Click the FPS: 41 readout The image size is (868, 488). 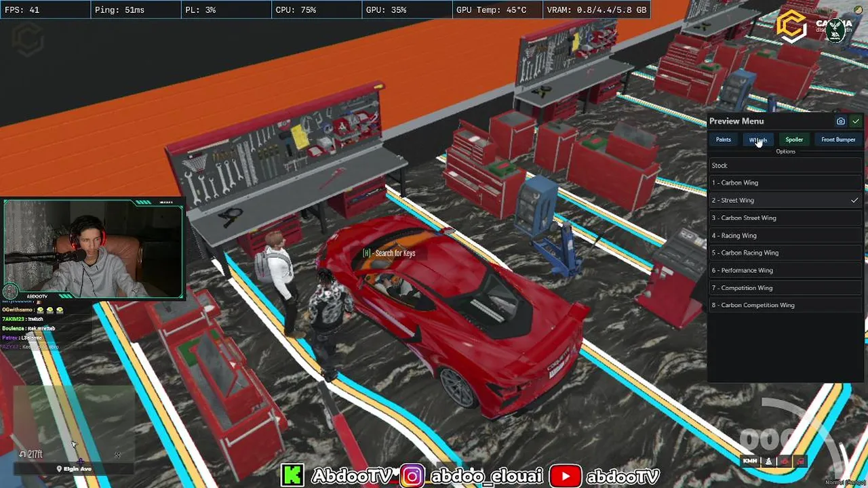pos(22,10)
